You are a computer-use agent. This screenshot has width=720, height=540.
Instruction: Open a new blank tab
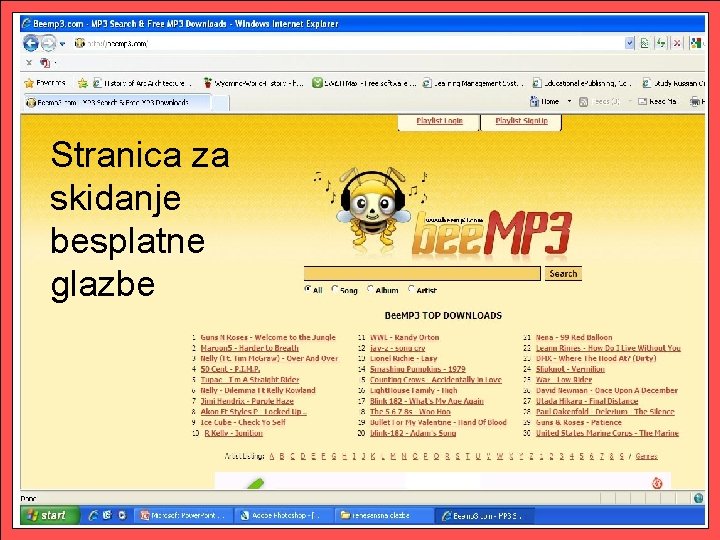click(221, 103)
